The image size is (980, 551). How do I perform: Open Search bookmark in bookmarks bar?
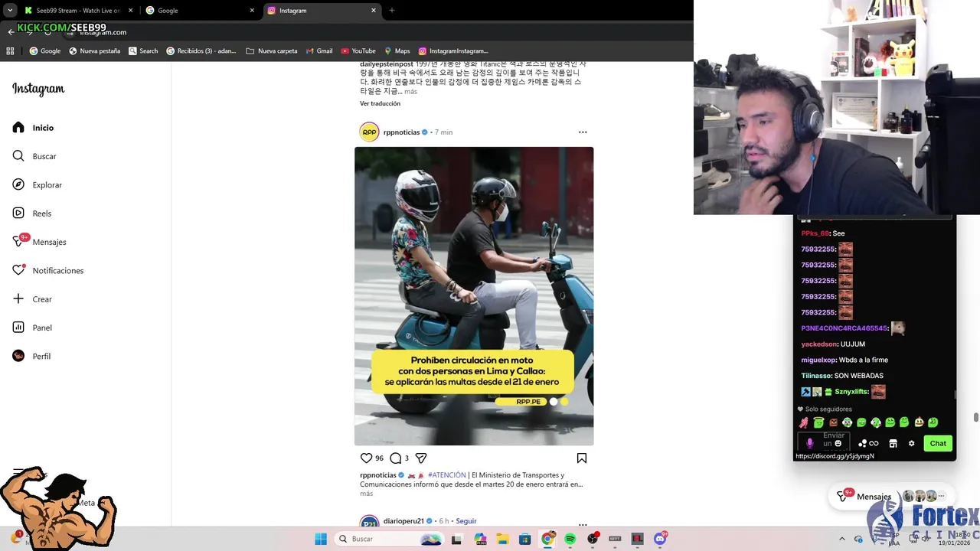pyautogui.click(x=143, y=51)
